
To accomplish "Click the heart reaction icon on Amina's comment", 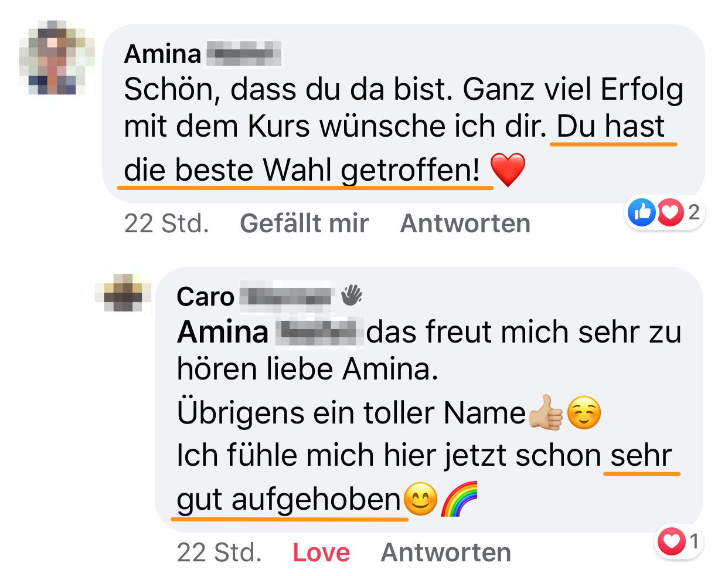I will click(671, 212).
